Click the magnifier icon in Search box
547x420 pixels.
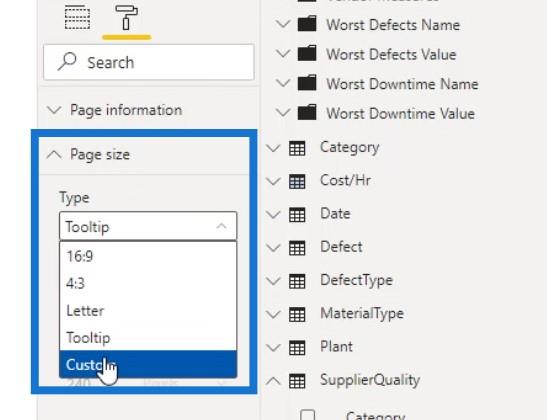67,61
